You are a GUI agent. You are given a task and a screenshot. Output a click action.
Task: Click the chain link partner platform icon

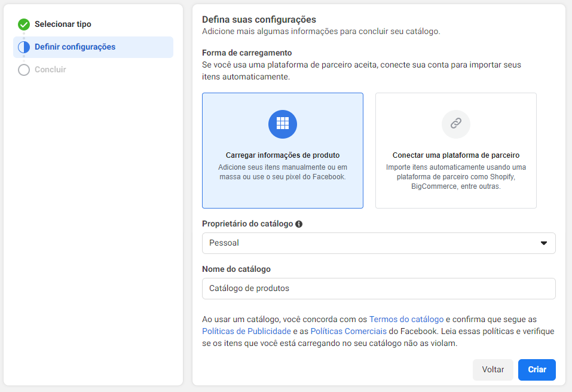click(455, 124)
